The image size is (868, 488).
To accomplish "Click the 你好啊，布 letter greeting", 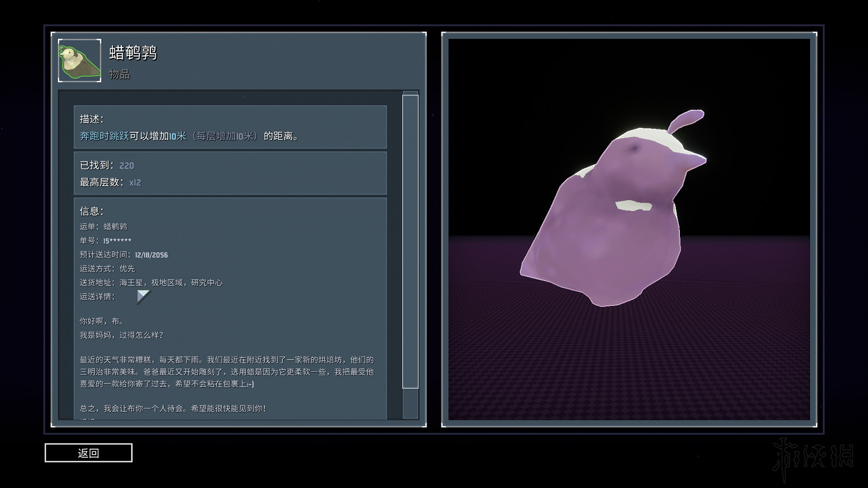I will tap(102, 321).
